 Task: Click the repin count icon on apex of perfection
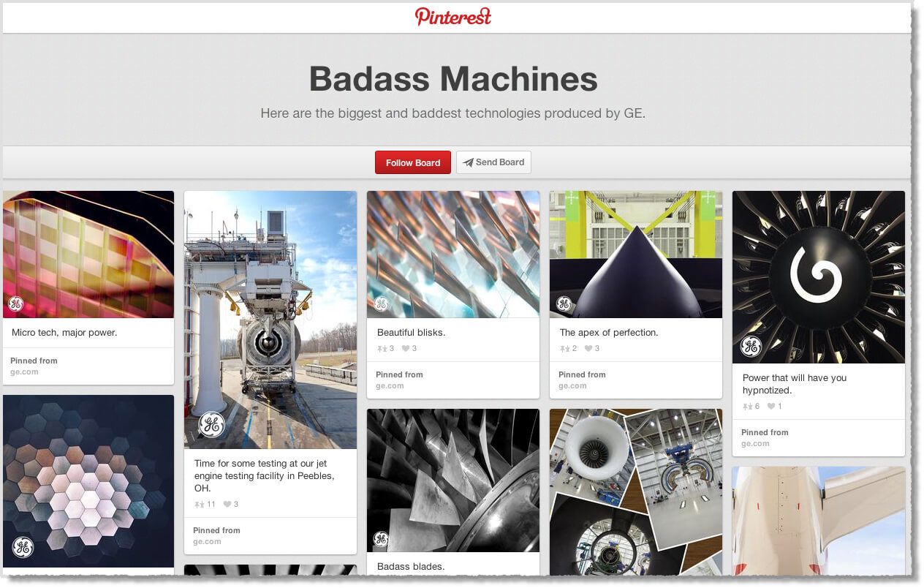[564, 349]
